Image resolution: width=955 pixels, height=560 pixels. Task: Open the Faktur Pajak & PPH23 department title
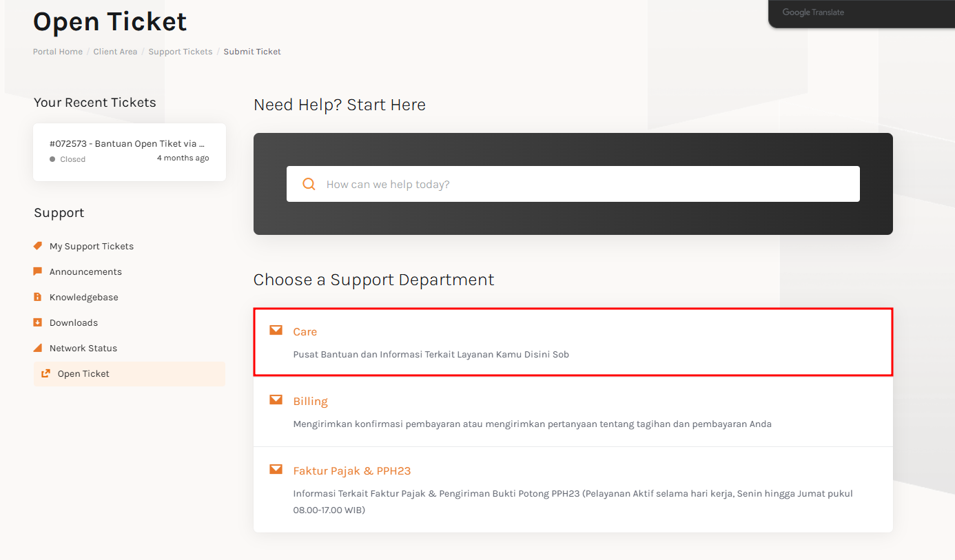coord(352,471)
